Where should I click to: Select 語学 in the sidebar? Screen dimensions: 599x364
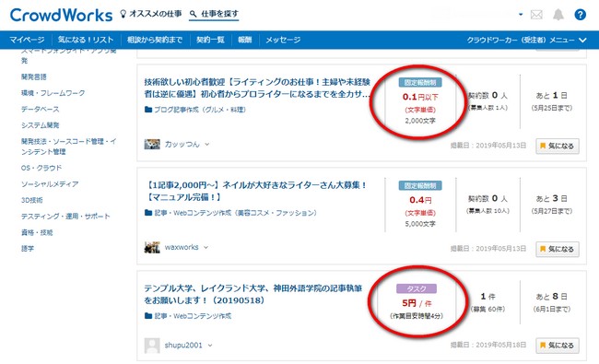(x=28, y=248)
